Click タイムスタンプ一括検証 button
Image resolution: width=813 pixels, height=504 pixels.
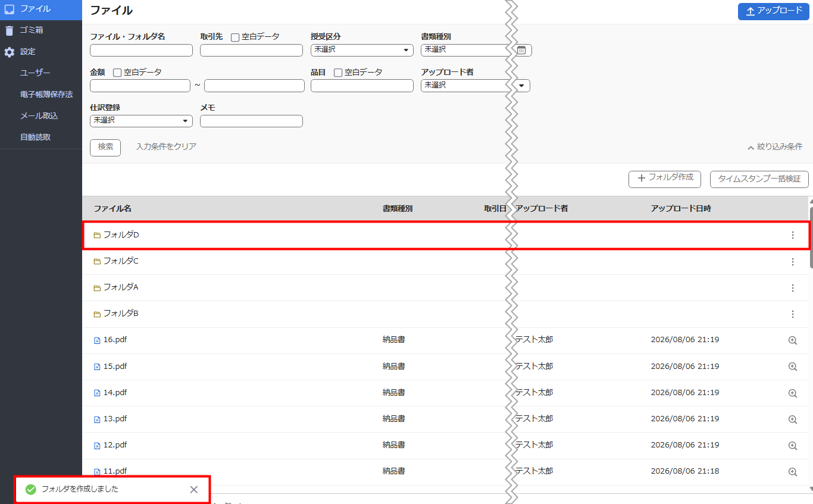click(x=759, y=179)
